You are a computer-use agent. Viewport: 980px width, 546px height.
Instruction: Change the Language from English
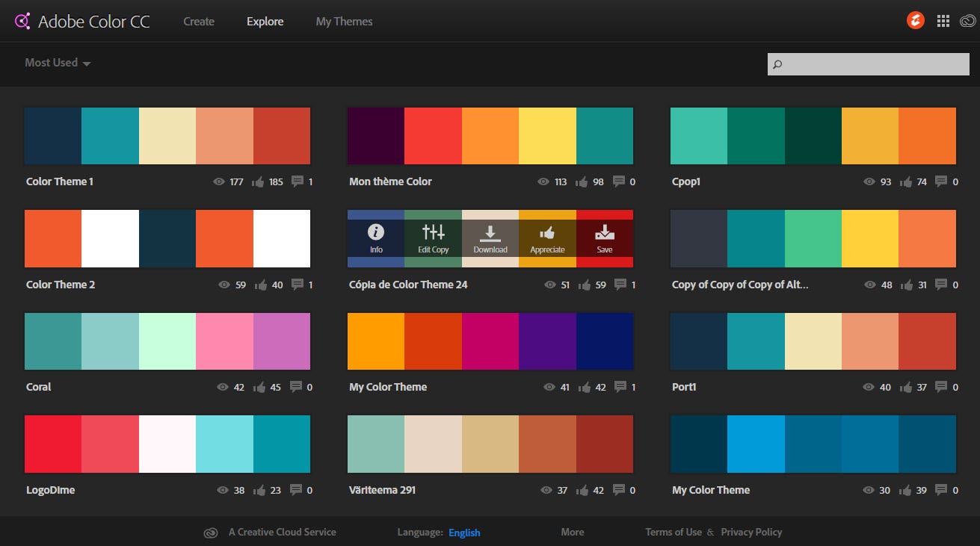tap(464, 533)
